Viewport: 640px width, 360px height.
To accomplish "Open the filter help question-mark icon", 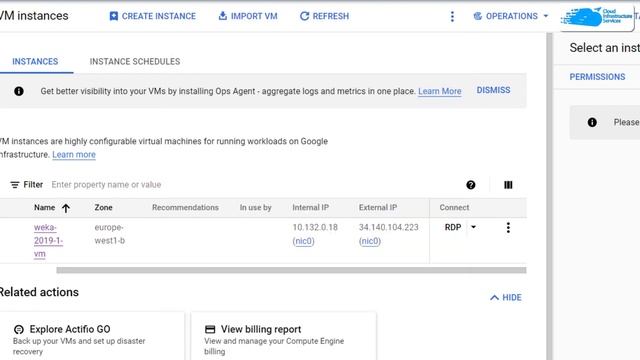I will (471, 185).
